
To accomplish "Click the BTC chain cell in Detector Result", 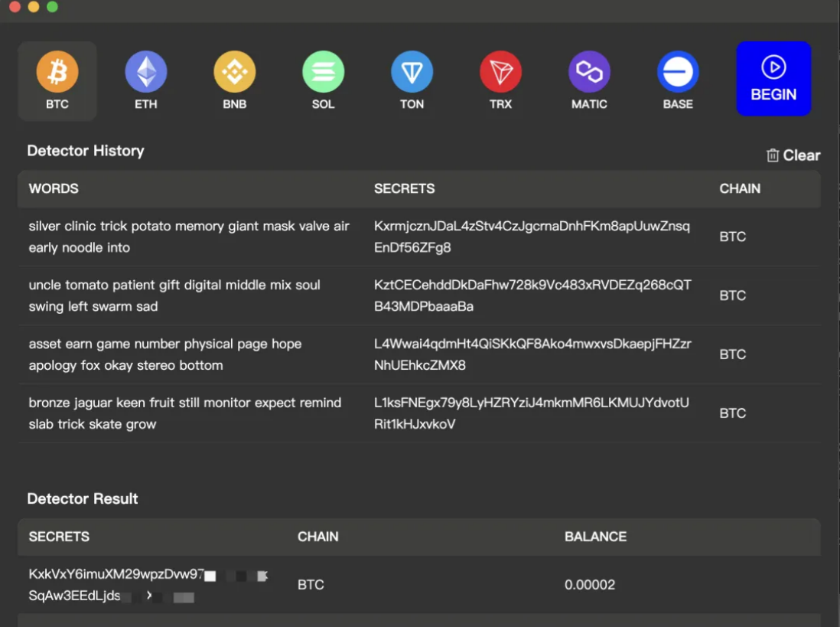I will point(311,585).
